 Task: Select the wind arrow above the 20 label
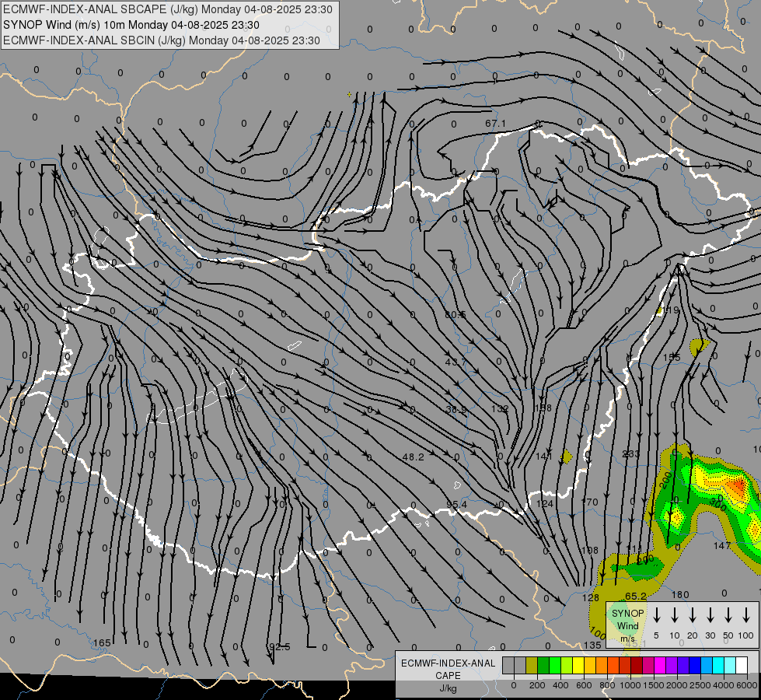click(693, 615)
